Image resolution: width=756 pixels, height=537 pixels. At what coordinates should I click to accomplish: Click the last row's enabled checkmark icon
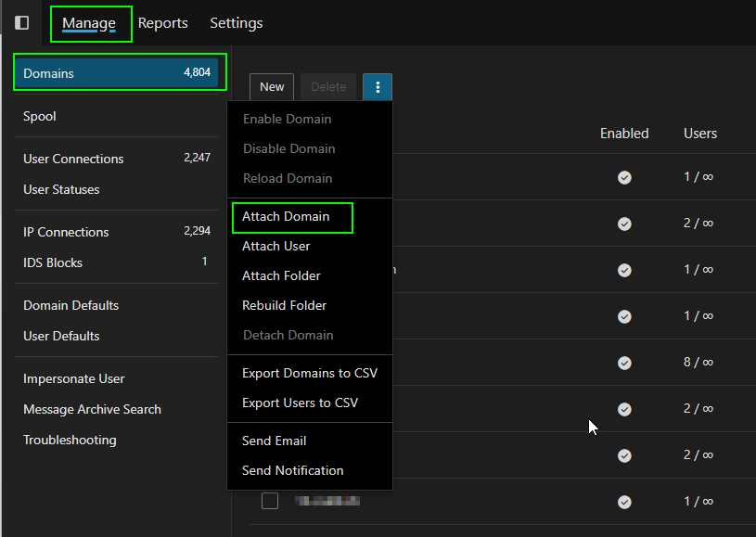click(624, 502)
